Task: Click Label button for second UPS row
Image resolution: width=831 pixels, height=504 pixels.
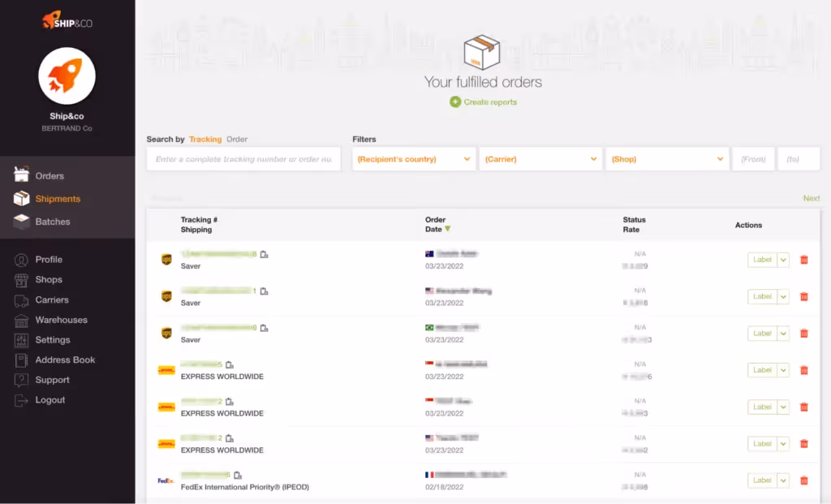Action: 762,296
